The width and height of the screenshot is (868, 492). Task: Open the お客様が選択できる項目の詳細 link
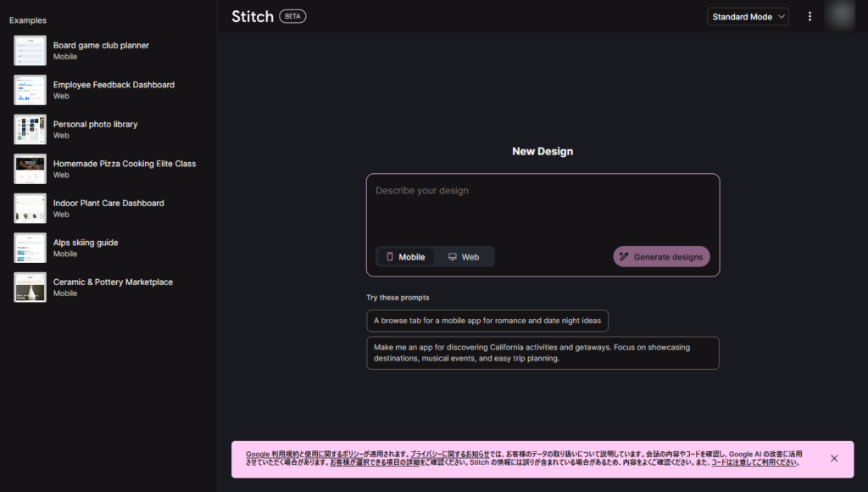coord(375,462)
